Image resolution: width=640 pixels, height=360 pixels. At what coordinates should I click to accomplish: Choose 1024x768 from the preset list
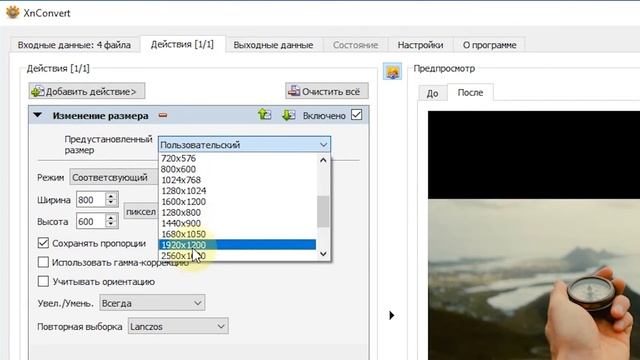[x=238, y=180]
